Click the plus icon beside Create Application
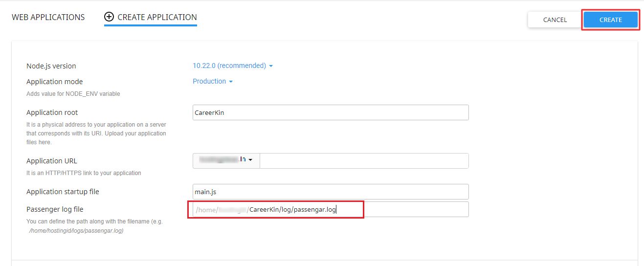 click(x=109, y=17)
